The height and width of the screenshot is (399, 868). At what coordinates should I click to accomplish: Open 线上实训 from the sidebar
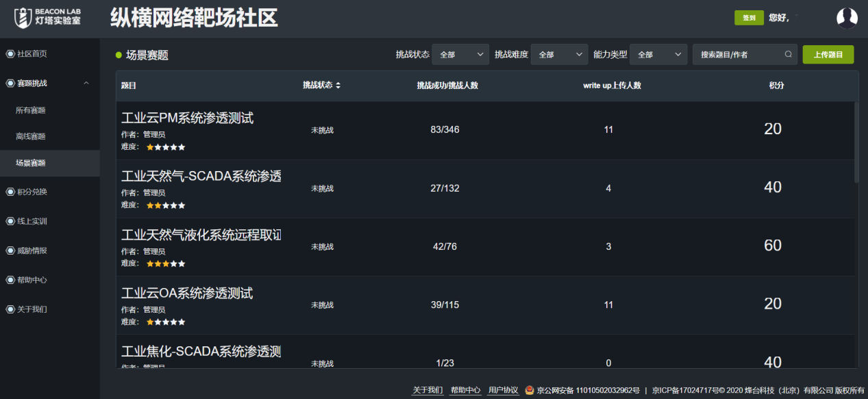(x=32, y=222)
